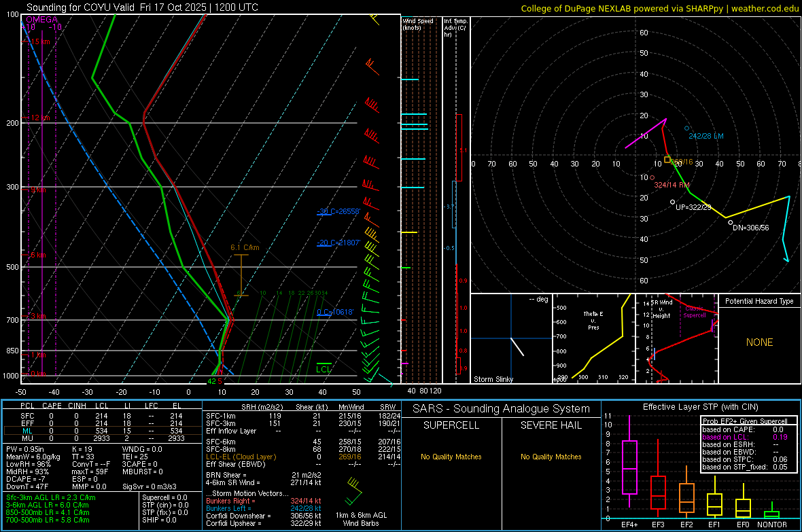Click the magenta 'based on LCL:' line
The image size is (802, 532).
coord(725,437)
